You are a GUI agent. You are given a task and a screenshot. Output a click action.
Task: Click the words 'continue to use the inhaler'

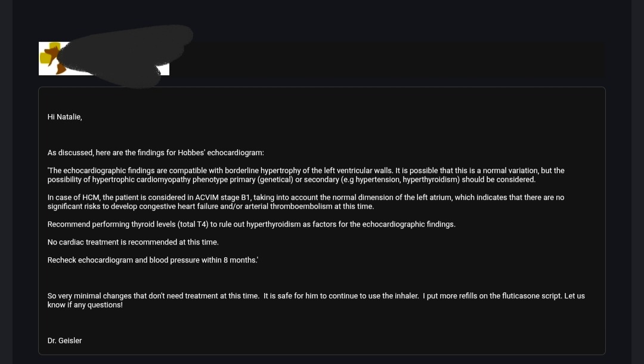pos(370,296)
